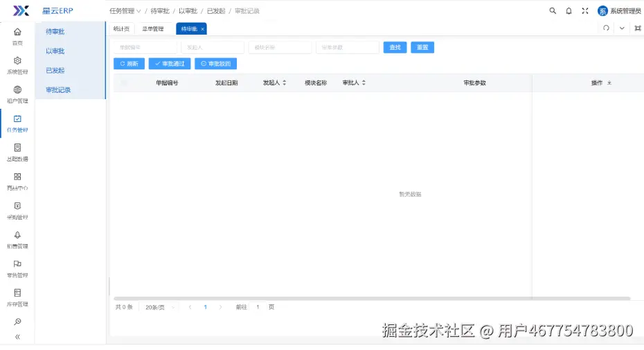
Task: Select page 1 in pagination
Action: 206,307
